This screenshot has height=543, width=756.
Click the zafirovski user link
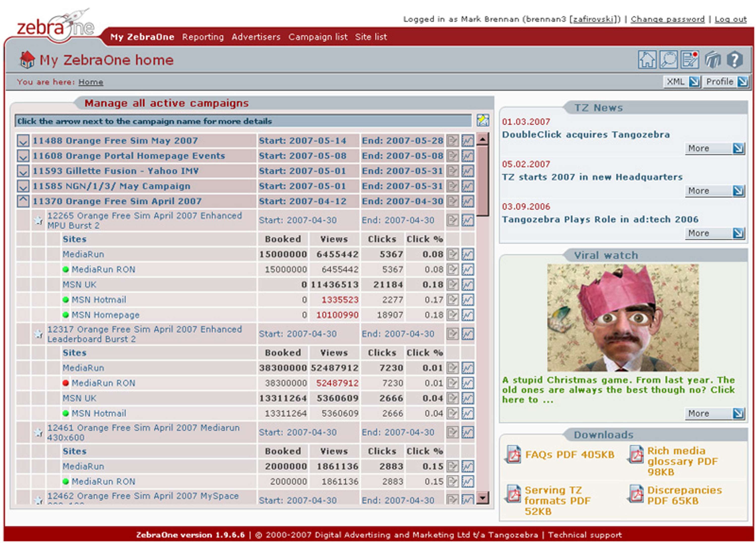coord(593,19)
